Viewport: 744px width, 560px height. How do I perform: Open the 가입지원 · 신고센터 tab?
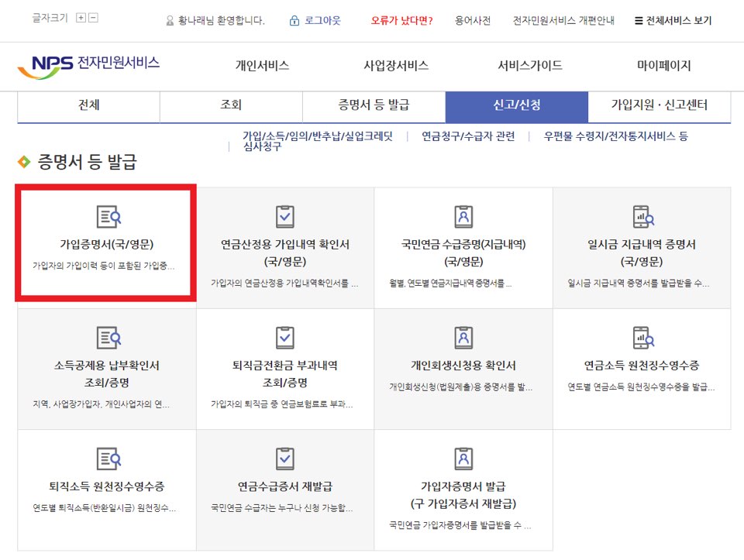[660, 105]
